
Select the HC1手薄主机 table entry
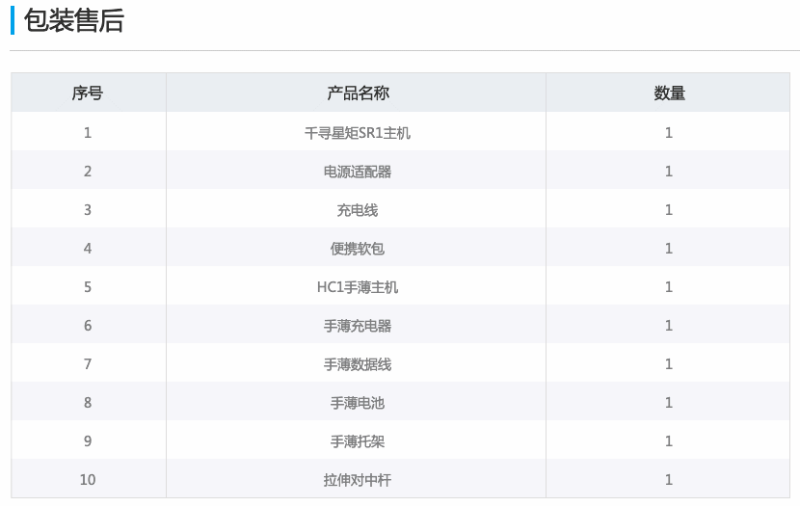[x=357, y=287]
